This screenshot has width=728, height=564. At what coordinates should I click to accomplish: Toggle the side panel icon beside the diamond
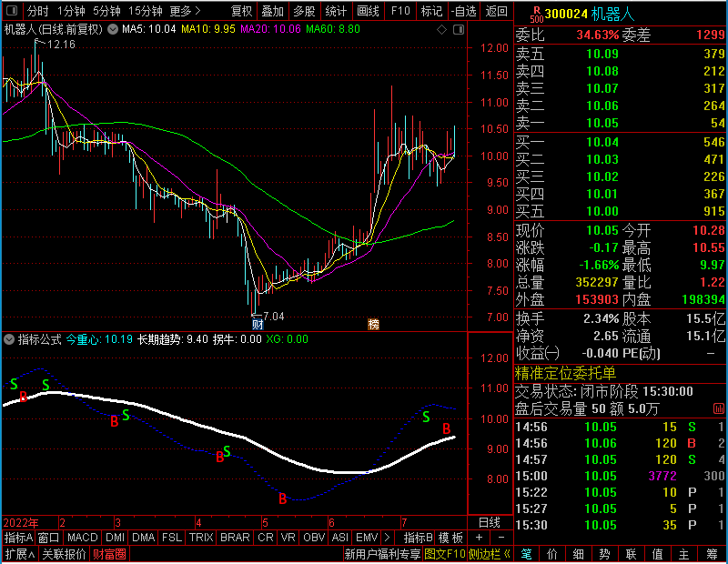tap(459, 30)
